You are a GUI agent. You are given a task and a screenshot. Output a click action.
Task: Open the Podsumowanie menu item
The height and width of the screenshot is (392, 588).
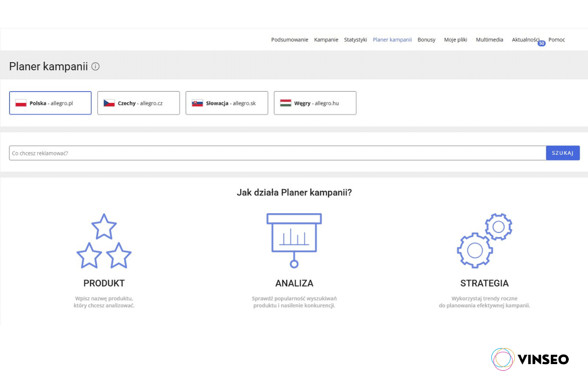click(290, 40)
